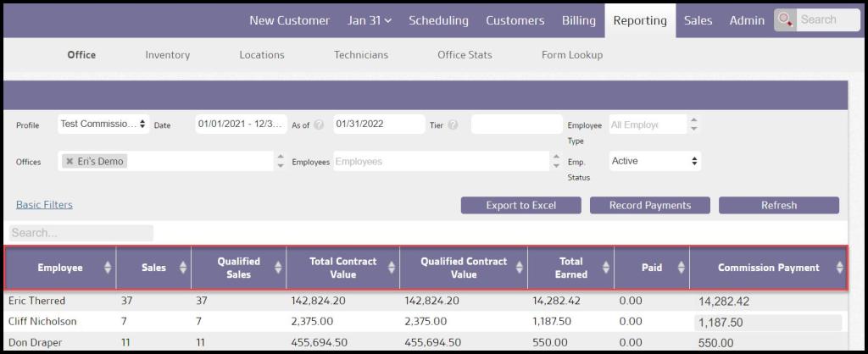Sort by Total Contract Value arrows

(x=391, y=268)
